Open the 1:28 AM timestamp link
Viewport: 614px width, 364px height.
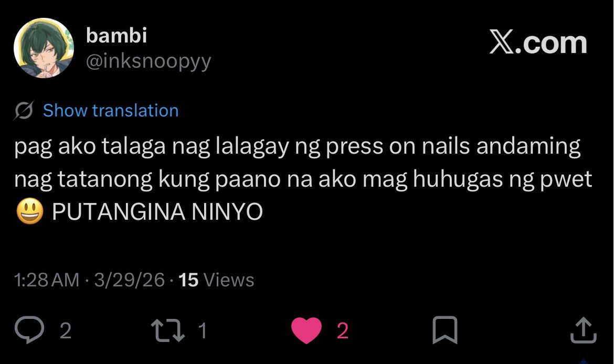click(47, 280)
